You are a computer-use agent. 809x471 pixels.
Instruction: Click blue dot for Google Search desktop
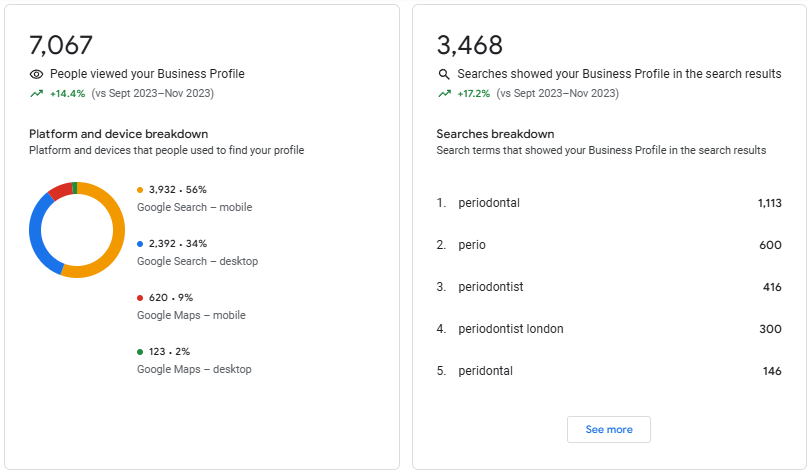[140, 244]
